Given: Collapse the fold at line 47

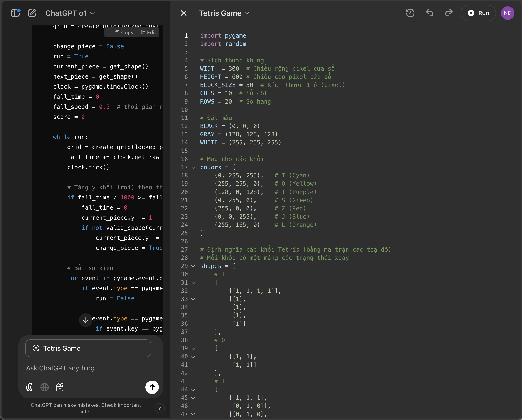Looking at the screenshot, I should click(x=193, y=414).
